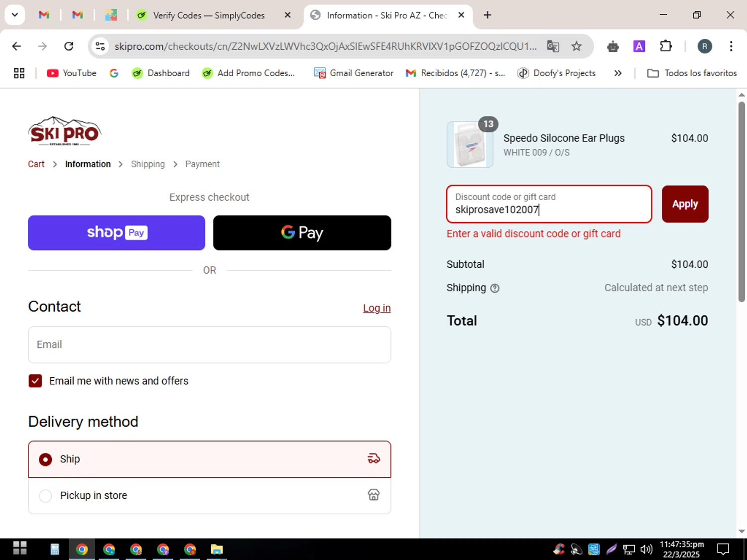Pay with Google Pay button
Screen dimensions: 747x560
pyautogui.click(x=302, y=233)
